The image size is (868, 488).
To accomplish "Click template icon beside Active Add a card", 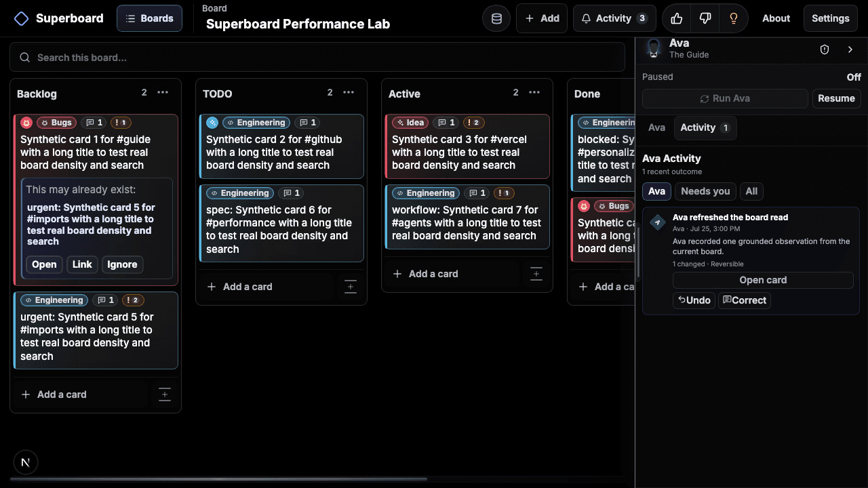I will tap(536, 274).
